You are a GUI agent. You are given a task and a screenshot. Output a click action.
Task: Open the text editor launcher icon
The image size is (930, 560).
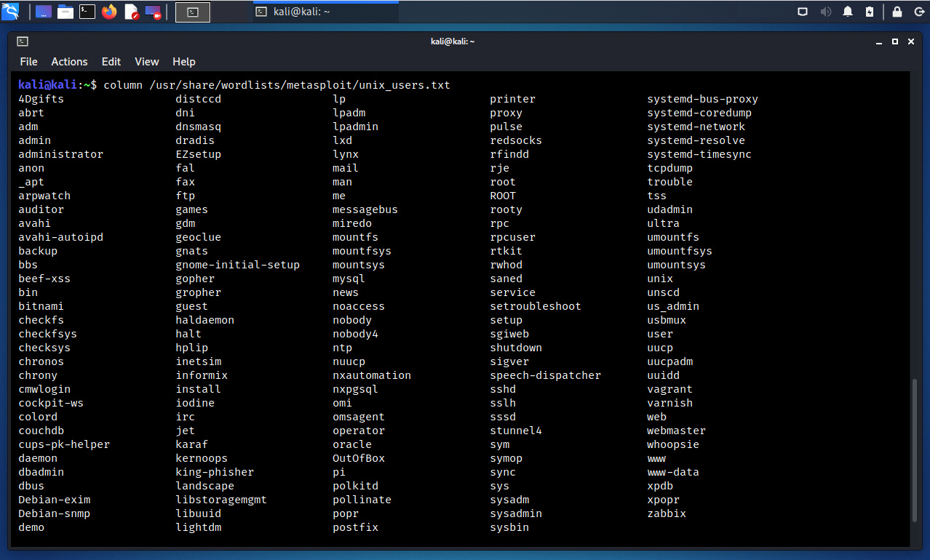pos(131,12)
